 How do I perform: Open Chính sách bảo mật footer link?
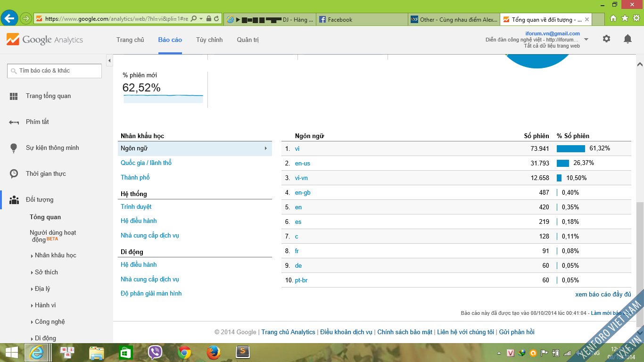coord(405,332)
